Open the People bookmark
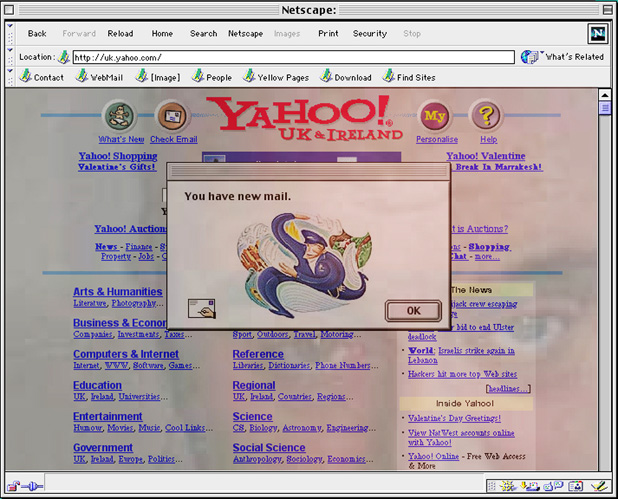Viewport: 618px width, 499px height. 212,76
